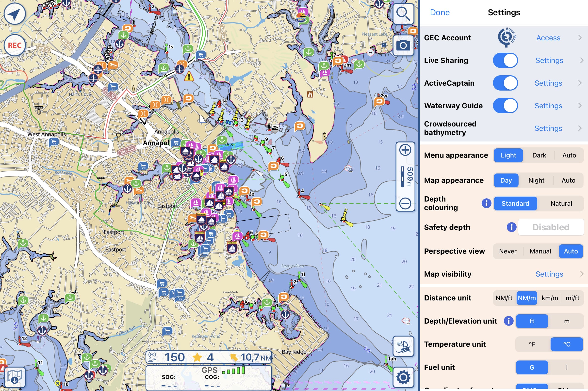This screenshot has width=588, height=391.
Task: Select Night map appearance
Action: coord(536,180)
